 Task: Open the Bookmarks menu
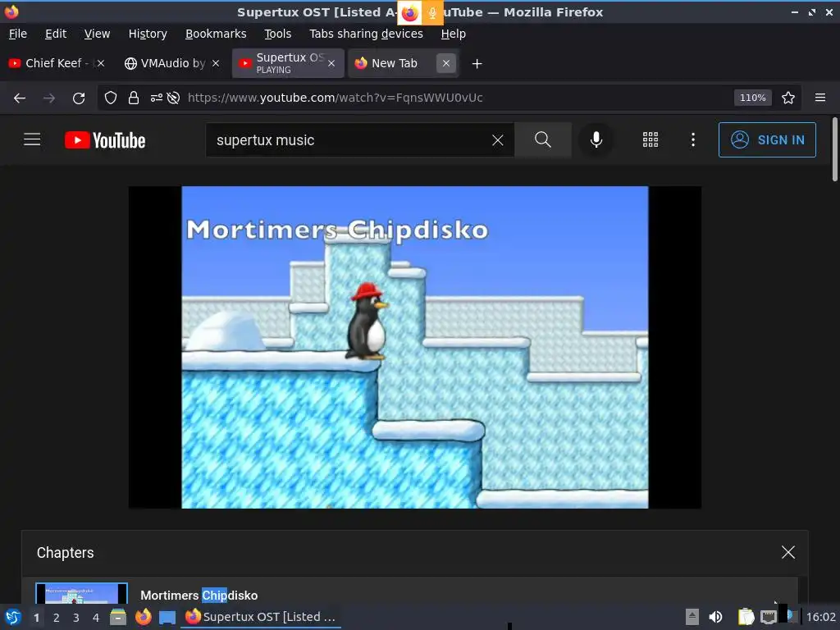point(216,34)
